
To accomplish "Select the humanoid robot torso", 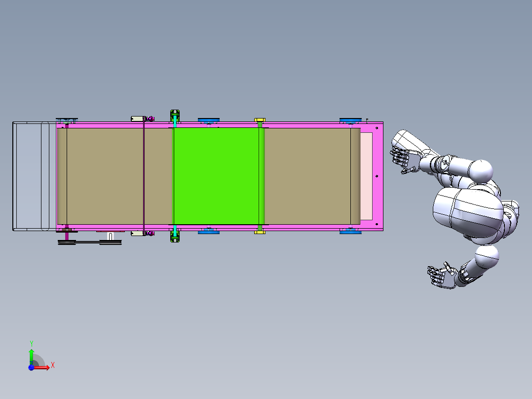I will pyautogui.click(x=468, y=213).
